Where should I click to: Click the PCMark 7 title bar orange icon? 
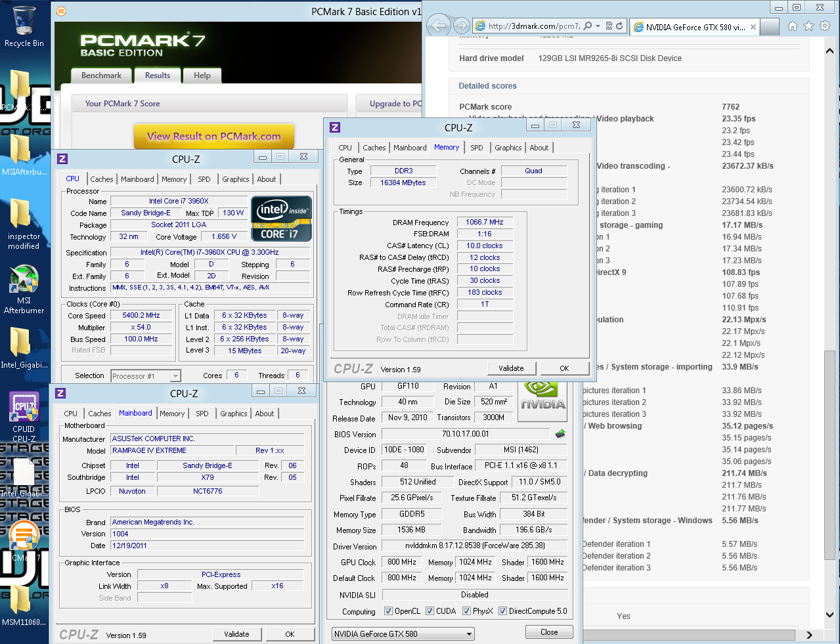pyautogui.click(x=61, y=11)
